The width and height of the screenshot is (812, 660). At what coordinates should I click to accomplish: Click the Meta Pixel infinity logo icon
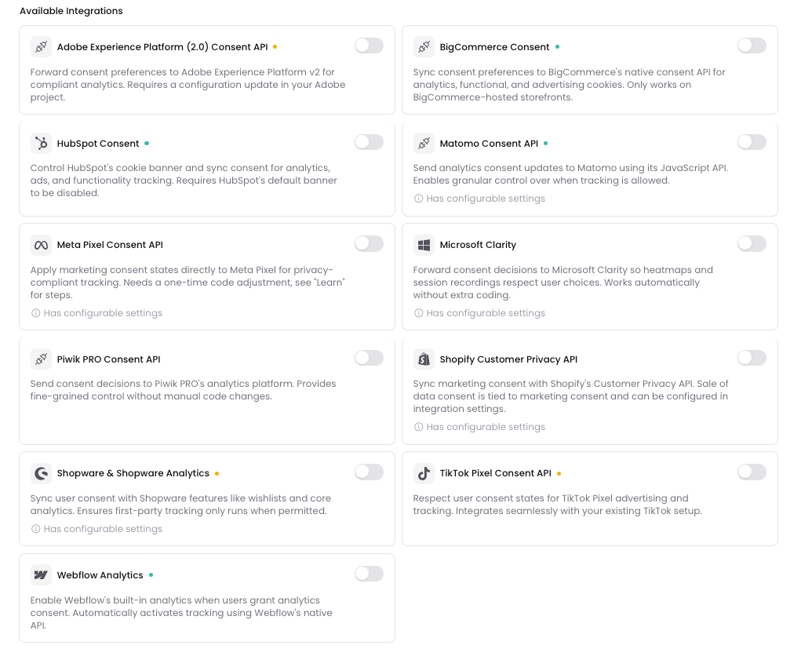click(x=41, y=245)
